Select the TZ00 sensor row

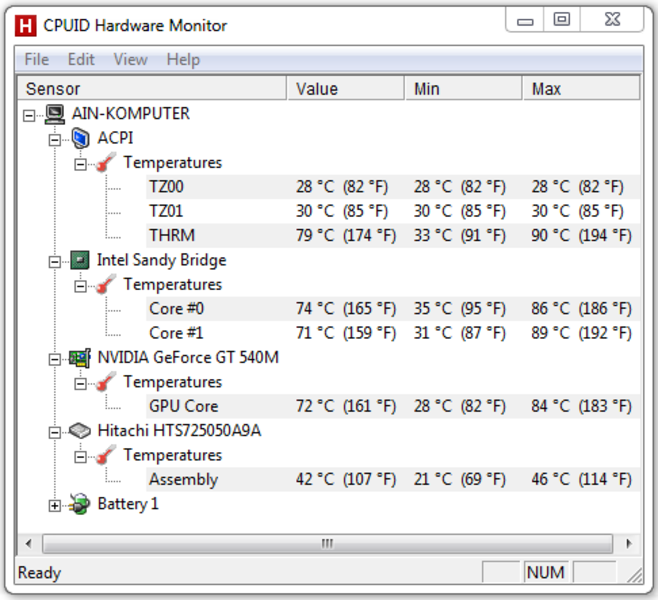393,187
